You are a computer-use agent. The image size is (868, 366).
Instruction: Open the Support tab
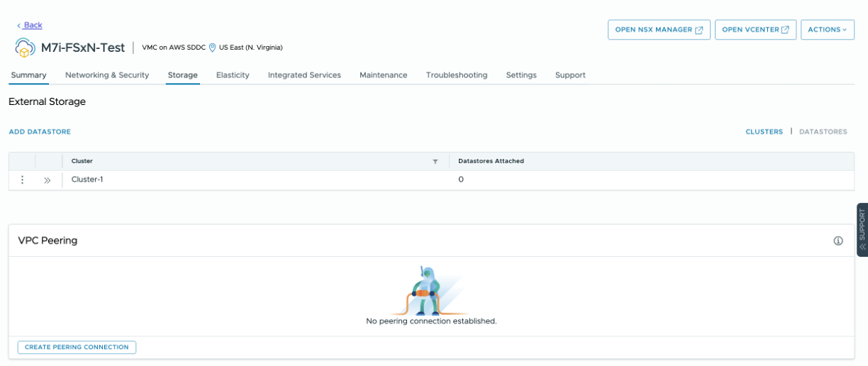pyautogui.click(x=570, y=75)
